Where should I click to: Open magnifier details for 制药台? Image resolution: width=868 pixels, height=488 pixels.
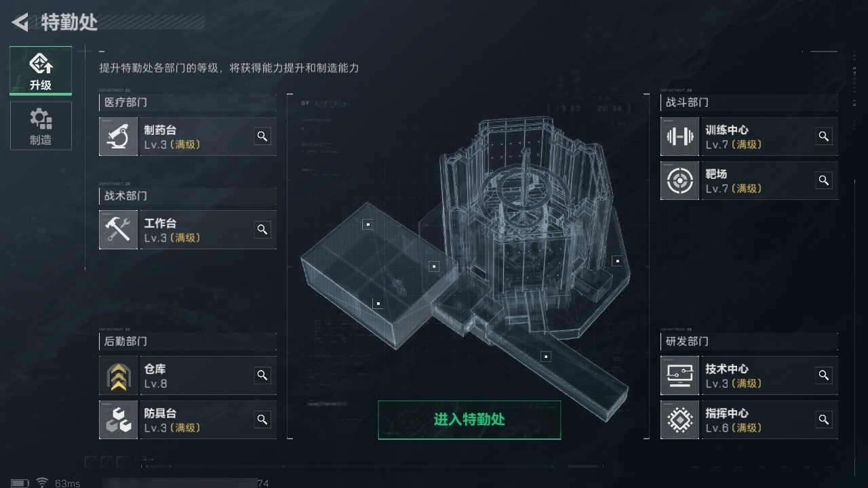262,136
